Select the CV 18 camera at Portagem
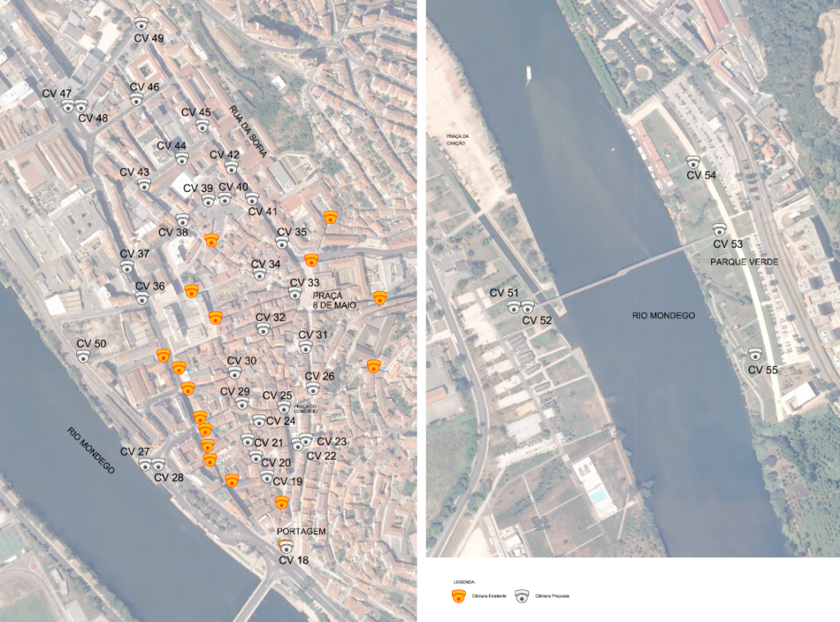840x622 pixels. coord(287,547)
